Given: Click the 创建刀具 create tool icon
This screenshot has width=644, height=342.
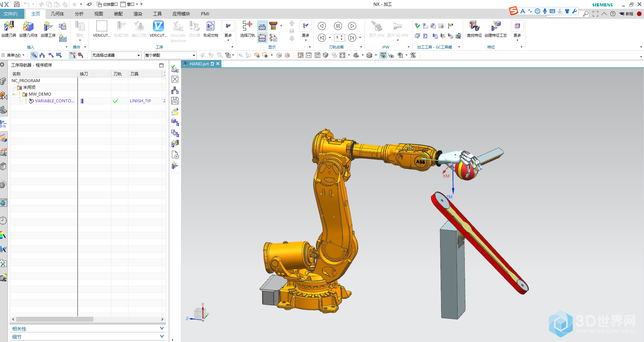Looking at the screenshot, I should 9,29.
